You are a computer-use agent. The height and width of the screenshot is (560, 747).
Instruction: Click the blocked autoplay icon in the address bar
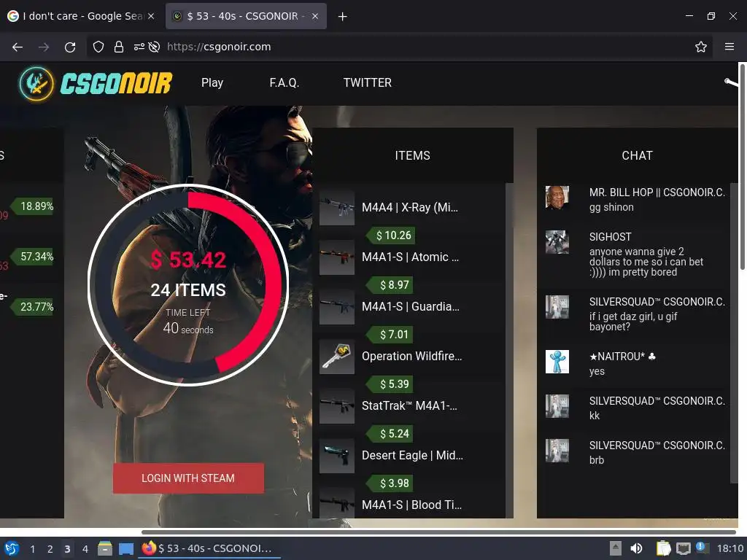[x=154, y=47]
